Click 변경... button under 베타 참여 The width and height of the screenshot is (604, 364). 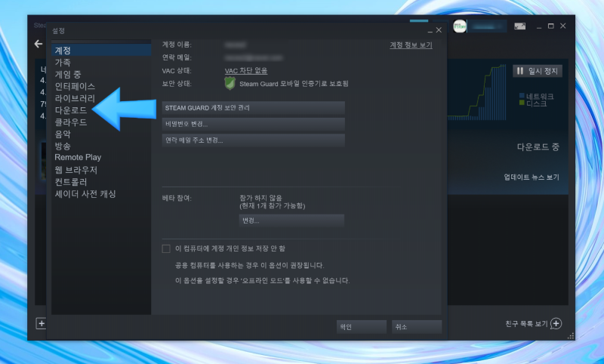(x=291, y=221)
